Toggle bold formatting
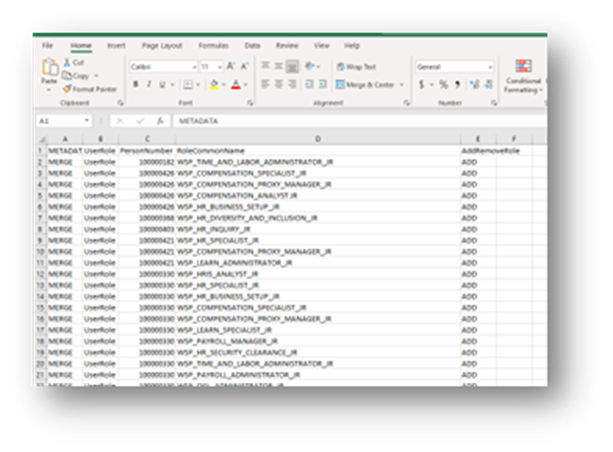 pyautogui.click(x=136, y=84)
